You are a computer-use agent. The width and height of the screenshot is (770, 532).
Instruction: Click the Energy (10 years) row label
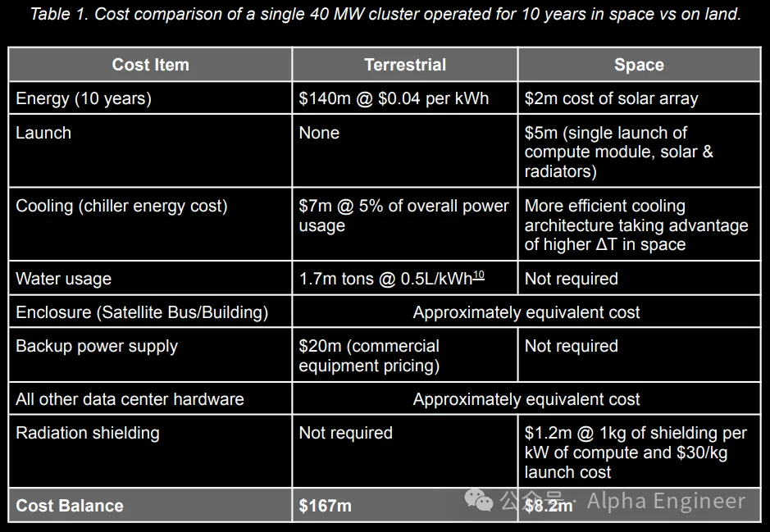84,99
